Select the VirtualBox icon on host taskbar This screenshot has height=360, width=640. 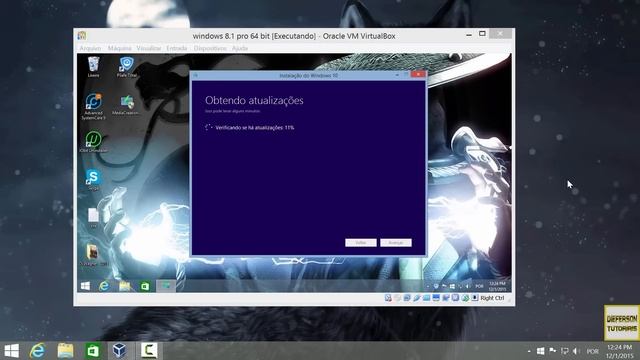[x=120, y=351]
